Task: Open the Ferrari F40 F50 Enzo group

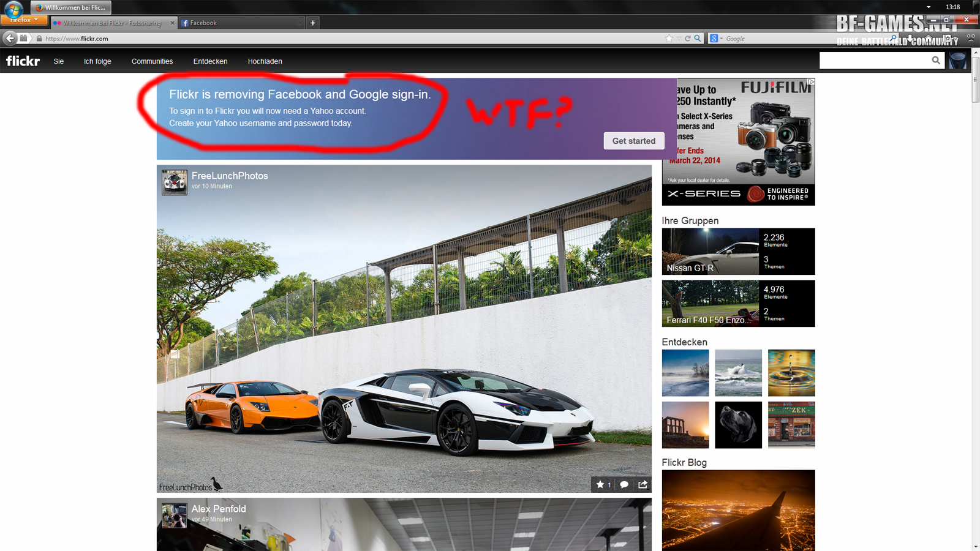Action: tap(710, 304)
